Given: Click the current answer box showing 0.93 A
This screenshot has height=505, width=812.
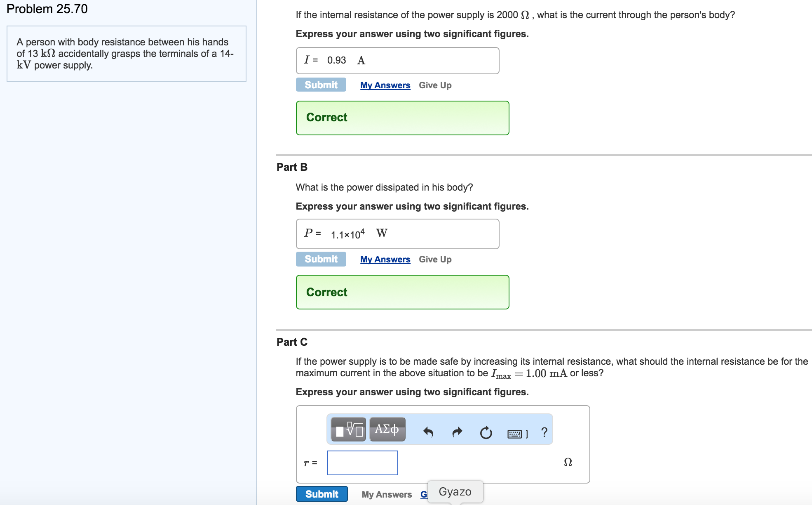Looking at the screenshot, I should [x=397, y=61].
